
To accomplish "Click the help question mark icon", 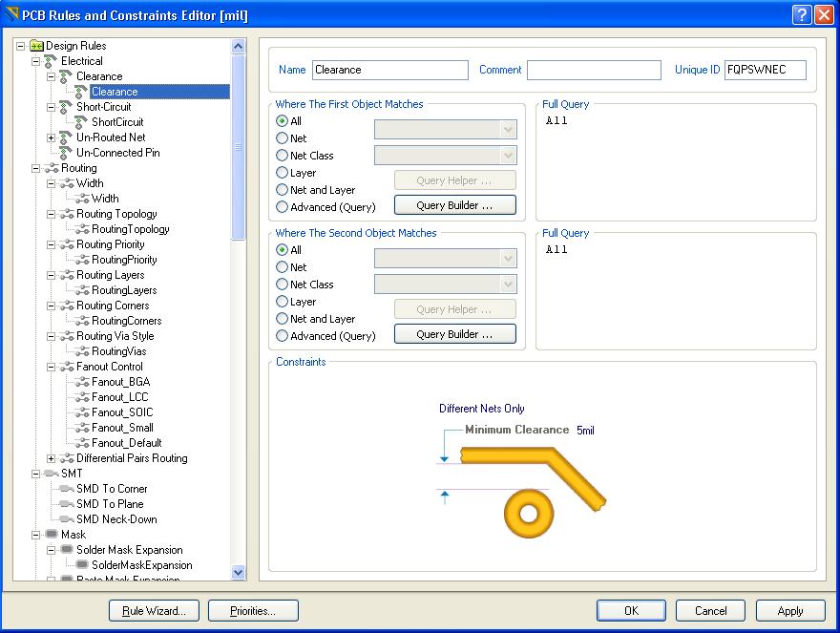I will pos(802,14).
